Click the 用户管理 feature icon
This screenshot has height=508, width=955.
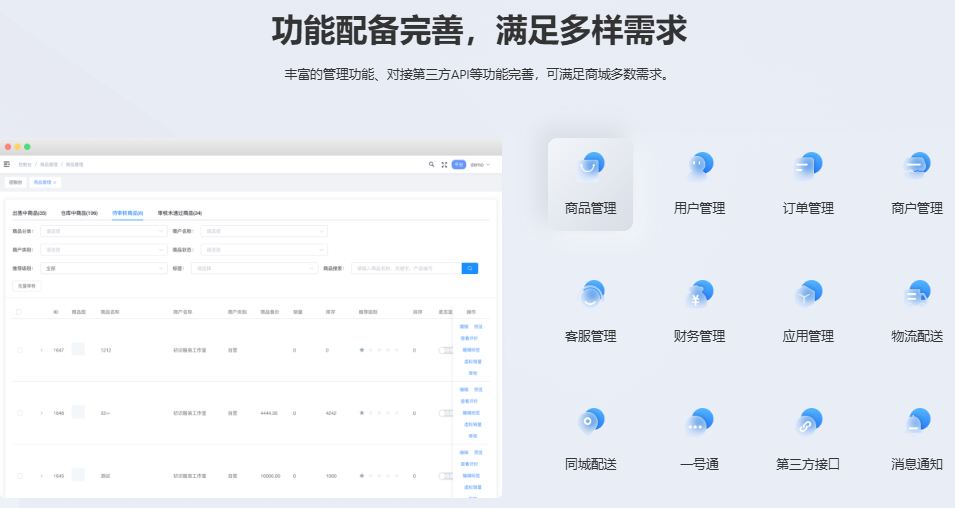tap(699, 165)
